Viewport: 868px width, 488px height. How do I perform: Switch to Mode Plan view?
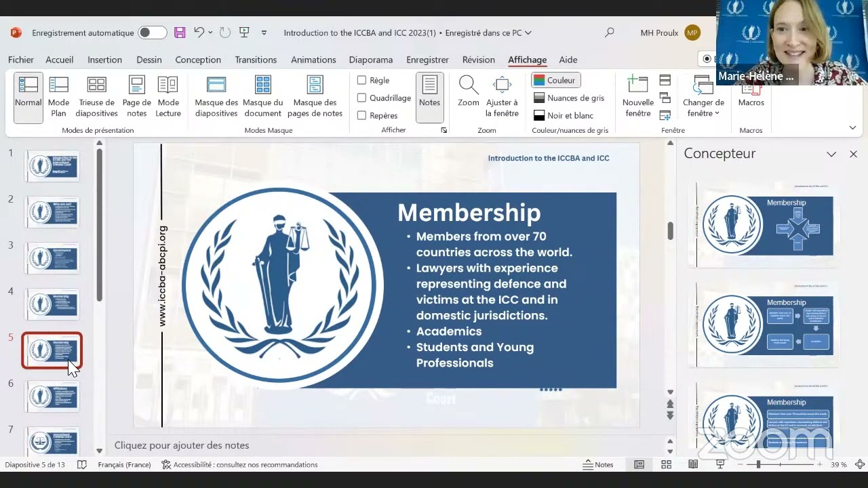coord(58,98)
